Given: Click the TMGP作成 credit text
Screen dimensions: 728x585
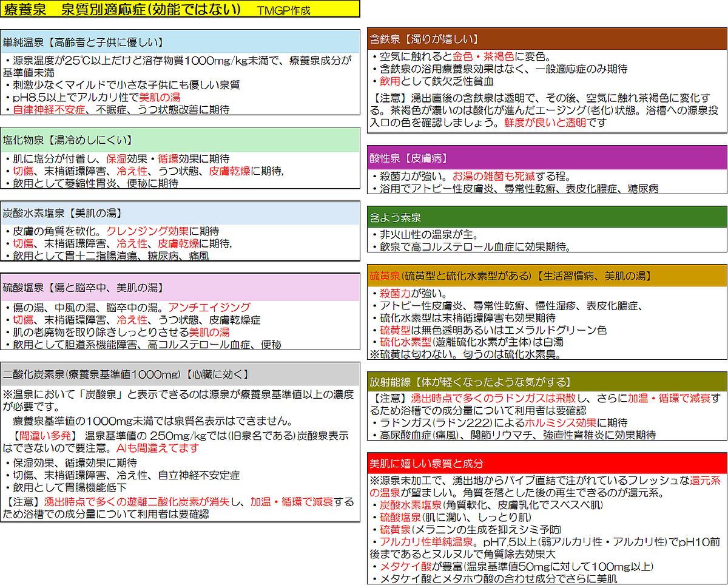Looking at the screenshot, I should coord(283,11).
